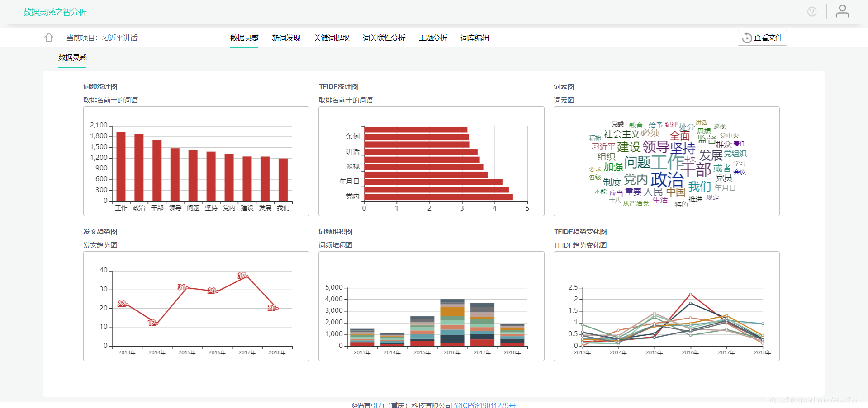Click the 37 data point on trend chart
The height and width of the screenshot is (408, 868).
click(x=247, y=277)
